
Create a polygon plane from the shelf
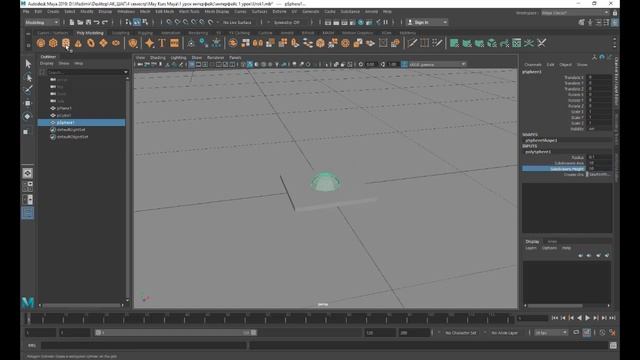point(103,43)
